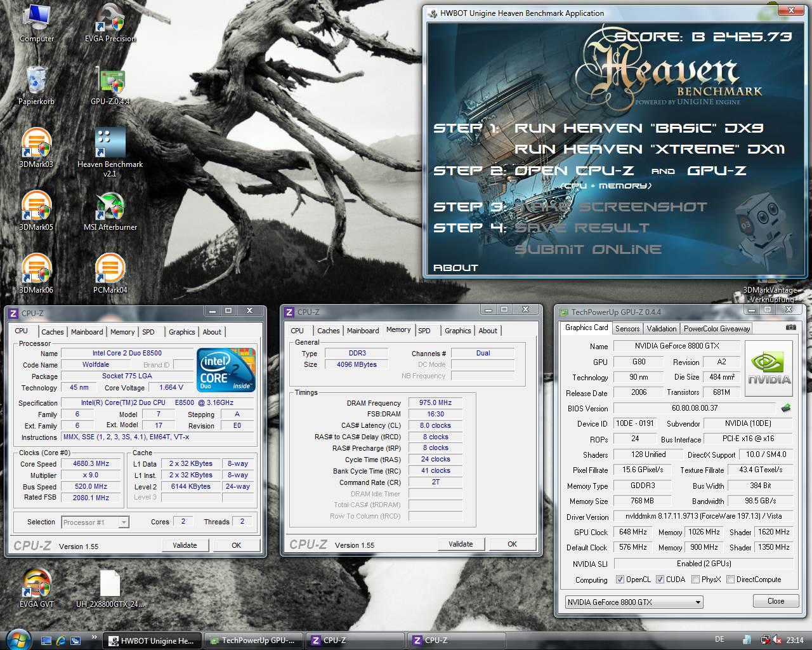This screenshot has width=812, height=650.
Task: Open the Computer desktop icon
Action: [36, 23]
